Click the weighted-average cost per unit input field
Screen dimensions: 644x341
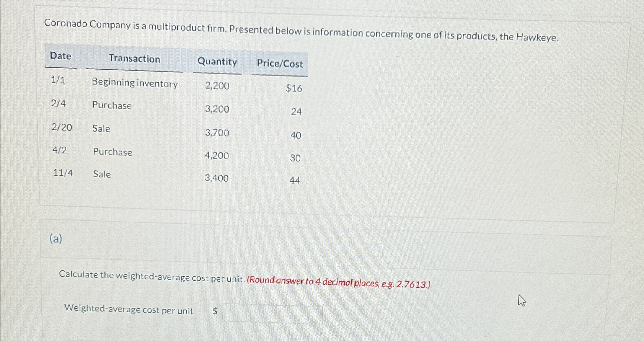[x=273, y=313]
